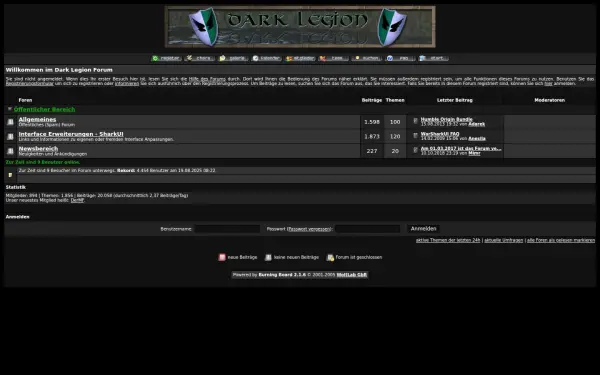Open the Hilfe des Forums link
The height and width of the screenshot is (375, 600).
click(207, 79)
